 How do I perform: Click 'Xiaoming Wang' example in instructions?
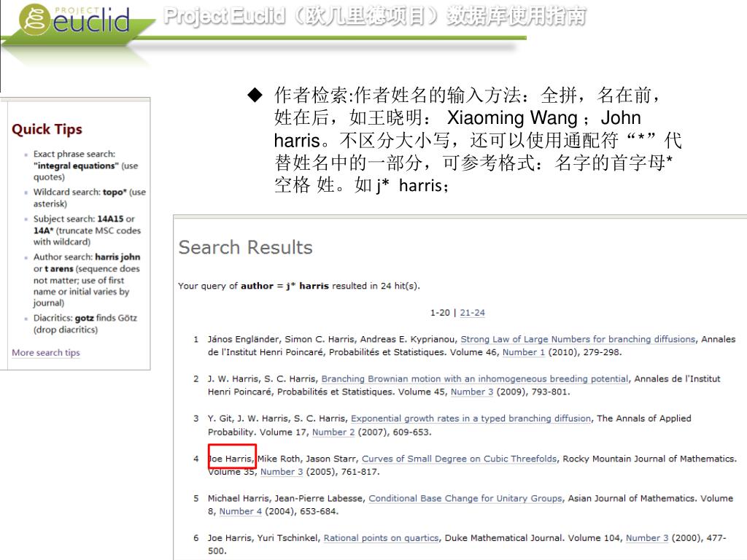512,117
